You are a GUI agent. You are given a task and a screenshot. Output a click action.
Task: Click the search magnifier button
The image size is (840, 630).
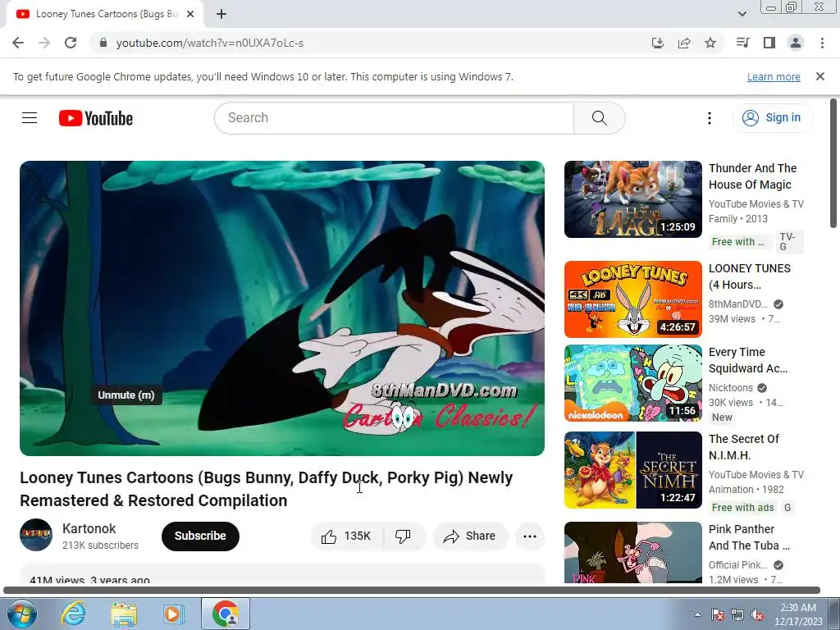click(x=600, y=118)
